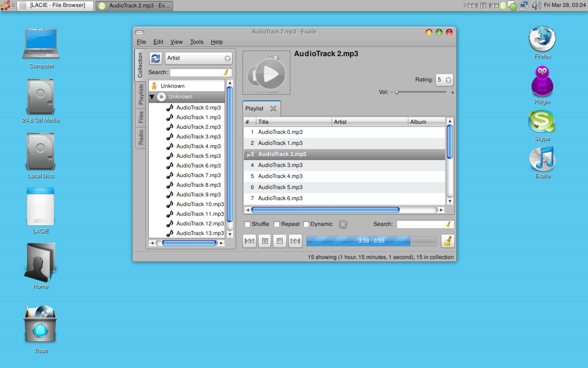The width and height of the screenshot is (588, 368).
Task: Click the volume slider handle
Action: (x=396, y=92)
